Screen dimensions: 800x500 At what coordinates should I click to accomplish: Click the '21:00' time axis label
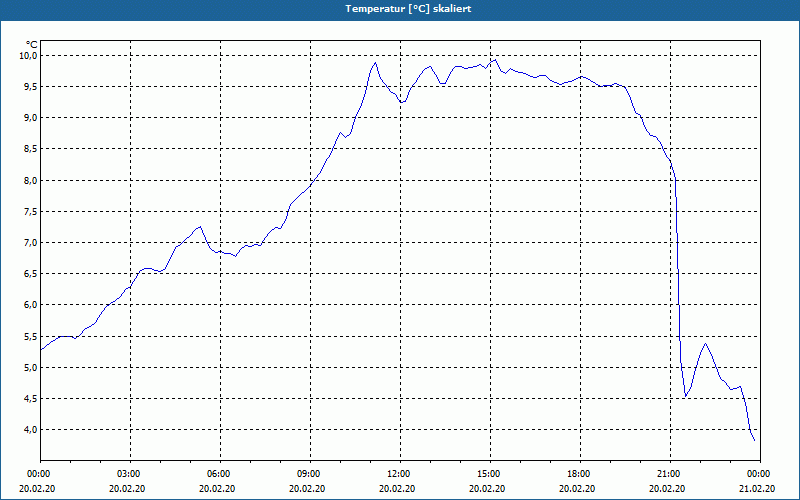[670, 474]
